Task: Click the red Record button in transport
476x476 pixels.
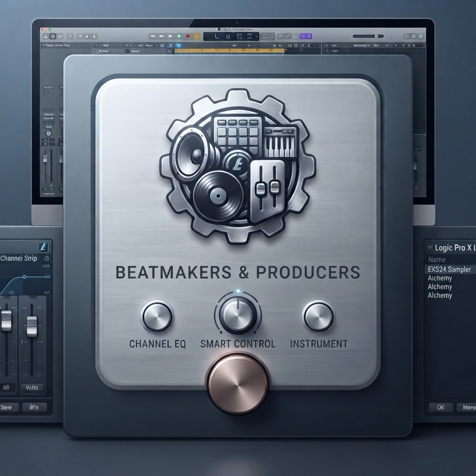Action: tap(188, 36)
